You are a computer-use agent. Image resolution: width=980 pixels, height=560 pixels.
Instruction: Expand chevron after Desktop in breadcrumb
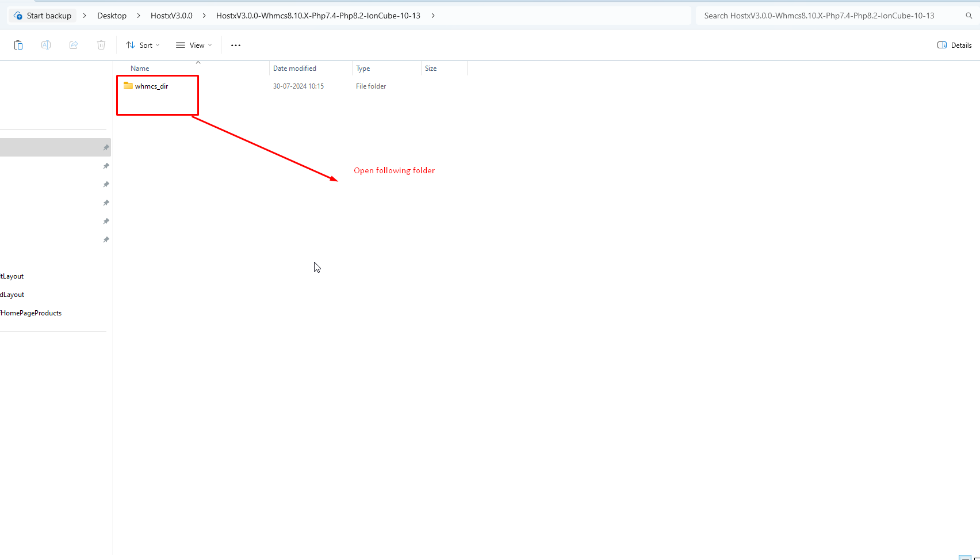(x=139, y=16)
